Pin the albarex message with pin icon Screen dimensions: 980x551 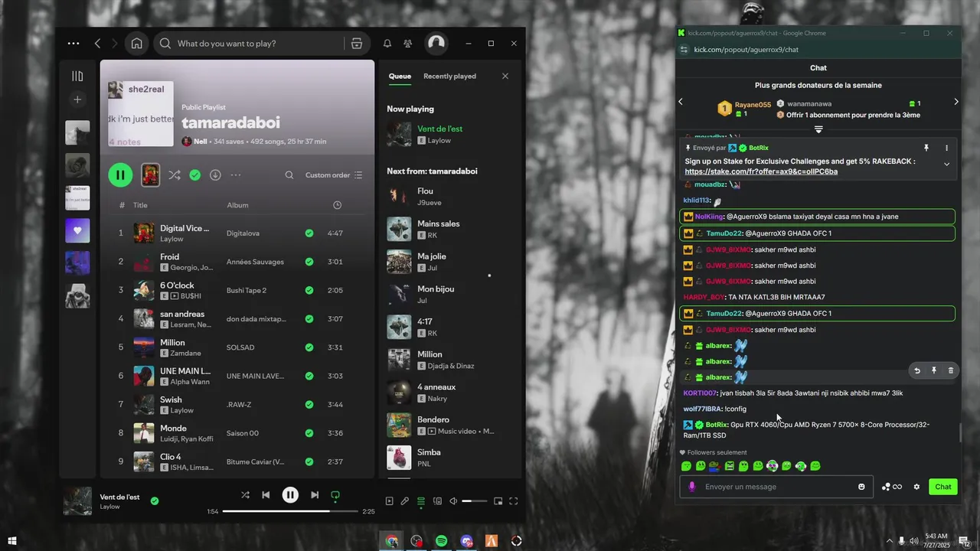pos(934,370)
